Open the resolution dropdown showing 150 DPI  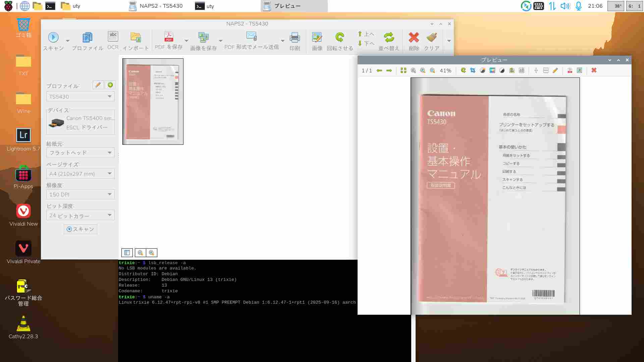(x=80, y=194)
